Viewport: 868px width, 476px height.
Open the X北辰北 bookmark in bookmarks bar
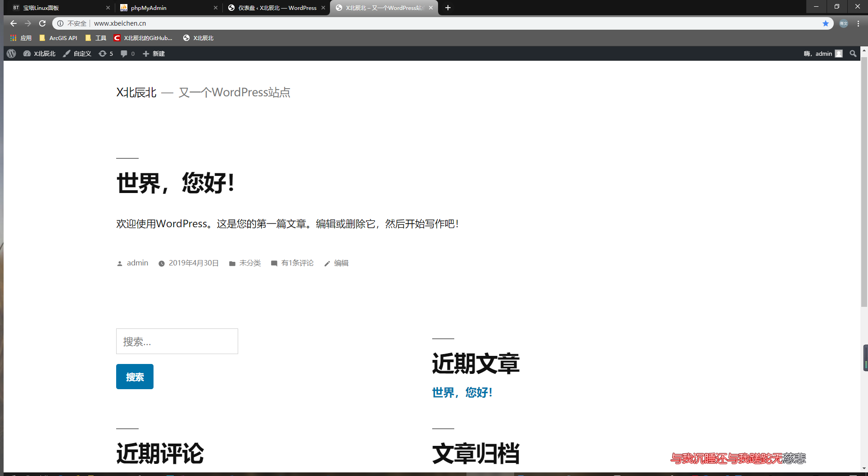(199, 38)
